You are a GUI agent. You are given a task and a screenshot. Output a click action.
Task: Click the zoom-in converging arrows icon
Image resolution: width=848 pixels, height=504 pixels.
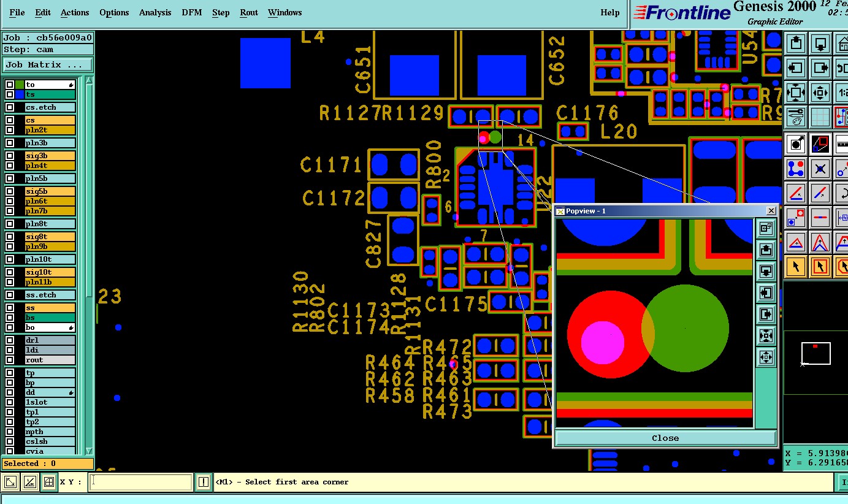coord(796,93)
